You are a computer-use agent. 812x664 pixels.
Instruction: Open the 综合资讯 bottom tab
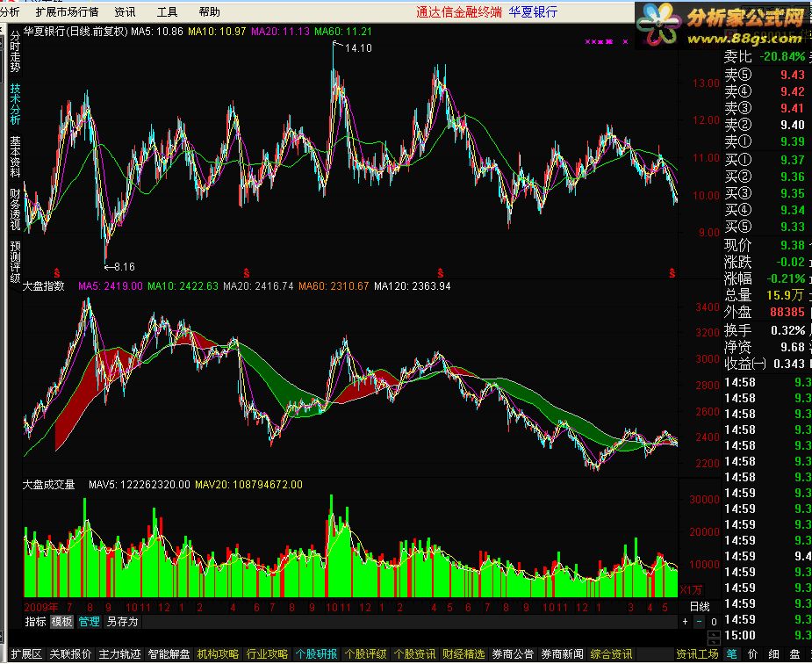611,654
